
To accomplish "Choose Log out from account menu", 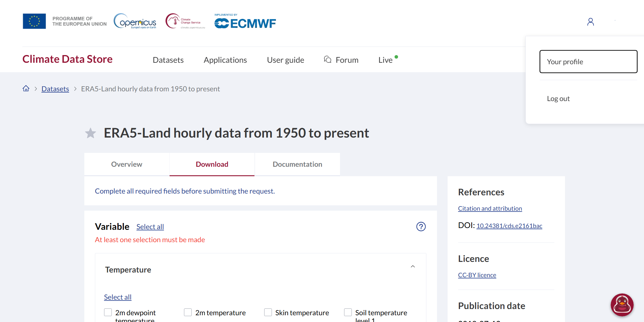I will pyautogui.click(x=558, y=99).
